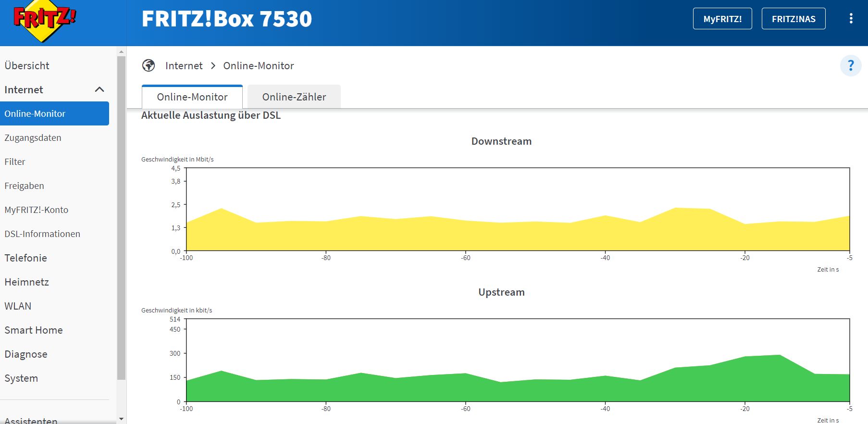This screenshot has height=424, width=868.
Task: Click Online-Monitor breadcrumb text
Action: 259,65
